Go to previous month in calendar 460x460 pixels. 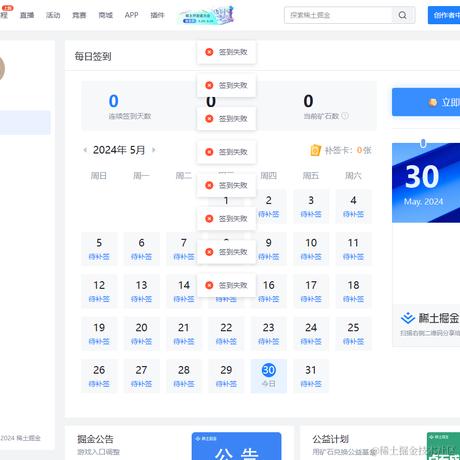(85, 150)
